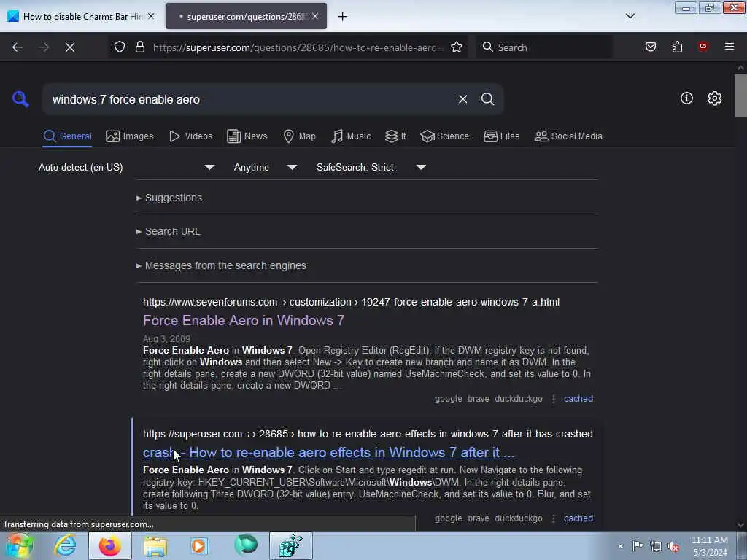Click the superuser.com result URL
Image resolution: width=747 pixels, height=560 pixels.
pyautogui.click(x=368, y=434)
